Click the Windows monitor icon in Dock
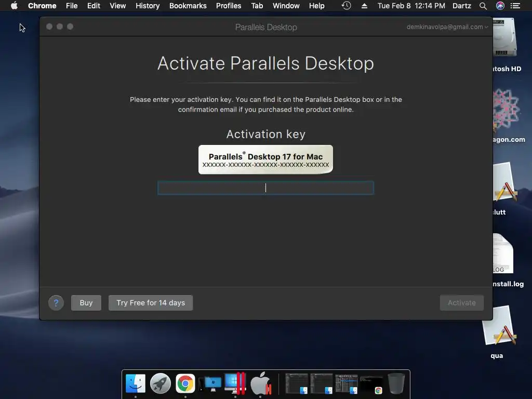Viewport: 532px width, 399px height. click(210, 384)
